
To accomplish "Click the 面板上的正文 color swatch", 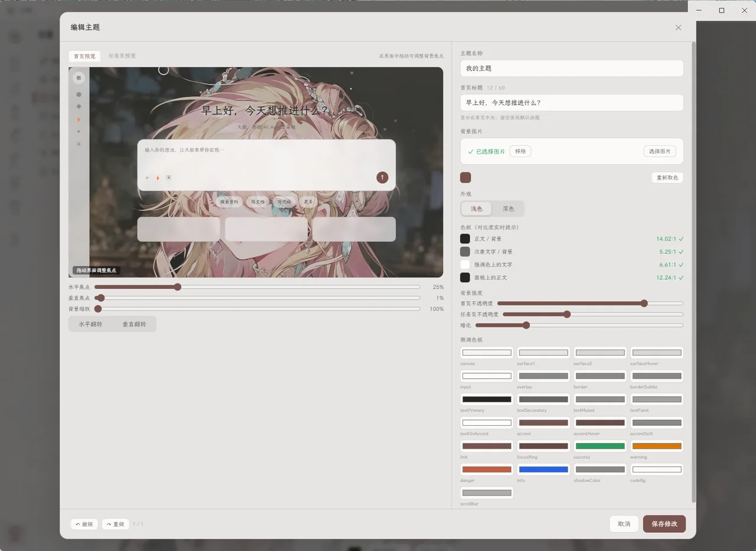I will (465, 278).
